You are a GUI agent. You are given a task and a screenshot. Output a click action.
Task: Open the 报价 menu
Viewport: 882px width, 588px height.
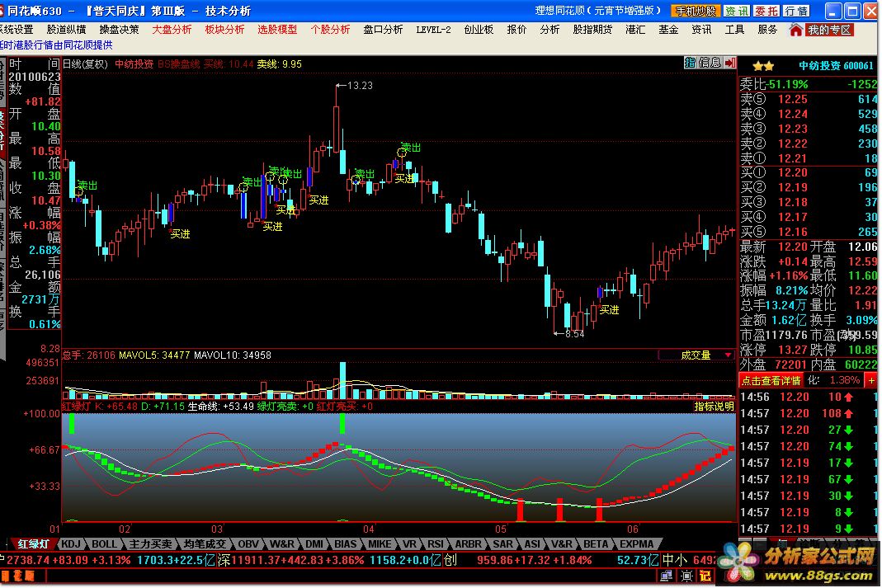point(516,30)
